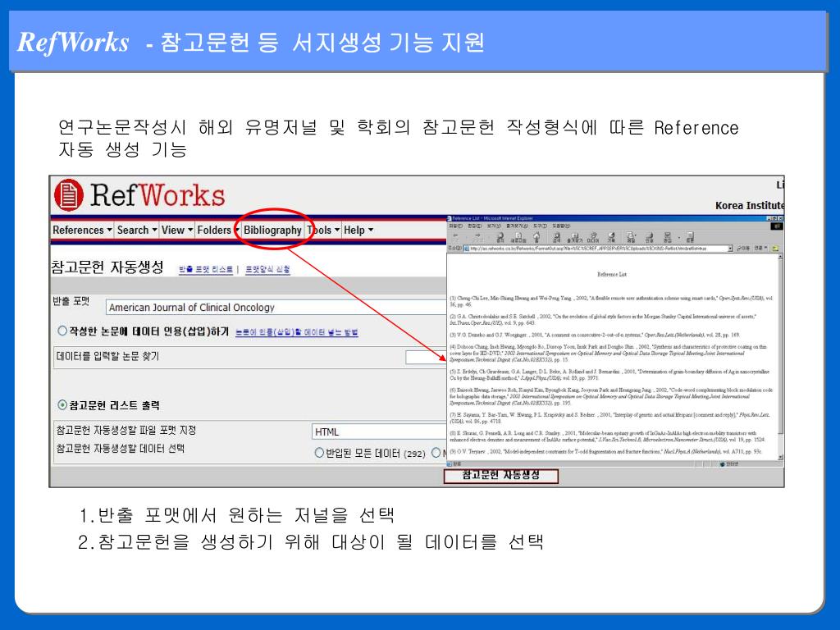Image resolution: width=840 pixels, height=630 pixels.
Task: Click Print (인쇄) icon in Internet Explorer
Action: (650, 237)
